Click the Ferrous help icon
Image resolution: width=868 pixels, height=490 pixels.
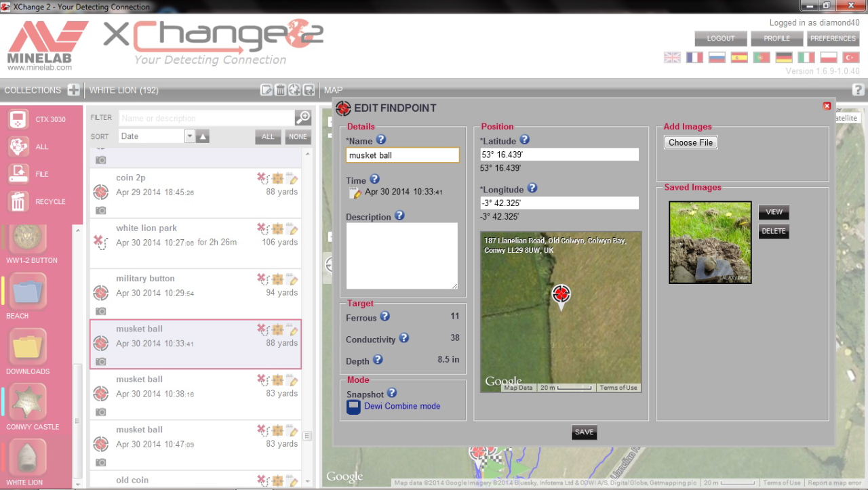coord(384,316)
